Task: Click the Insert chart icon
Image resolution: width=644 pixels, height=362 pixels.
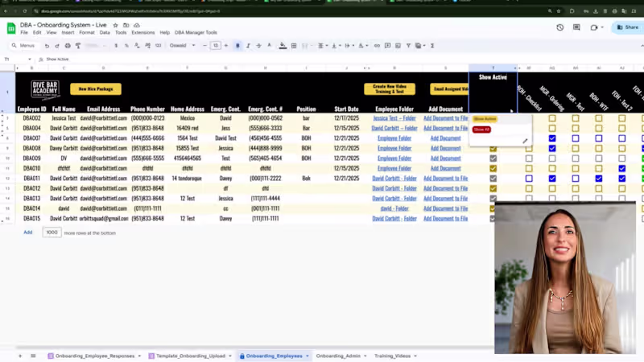Action: coord(398,46)
